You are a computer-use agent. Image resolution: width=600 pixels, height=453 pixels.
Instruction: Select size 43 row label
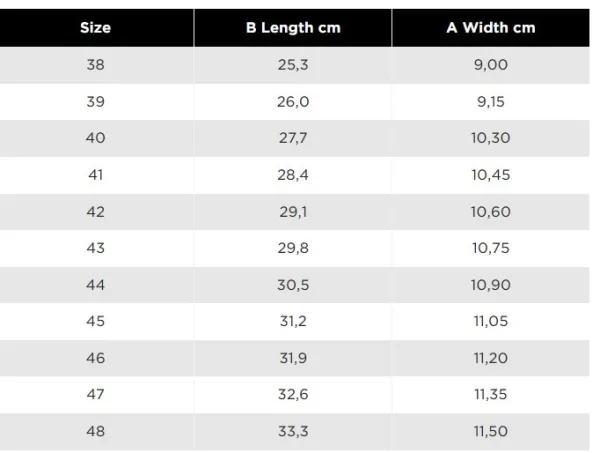coord(95,248)
